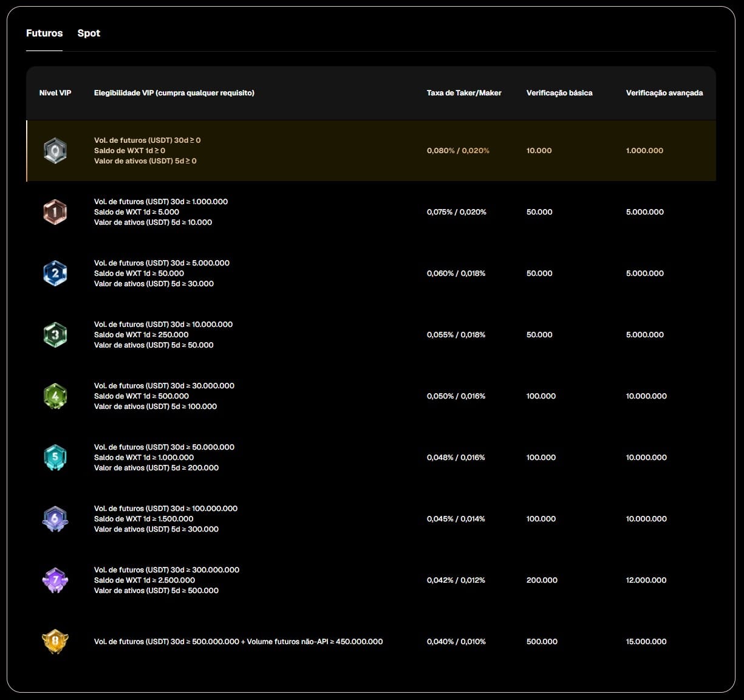744x700 pixels.
Task: Select the fee 0,080% / 0,020%
Action: click(458, 151)
